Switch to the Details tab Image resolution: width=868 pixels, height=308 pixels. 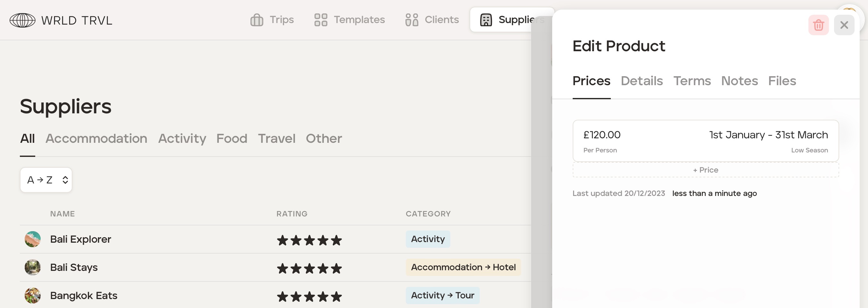tap(642, 81)
